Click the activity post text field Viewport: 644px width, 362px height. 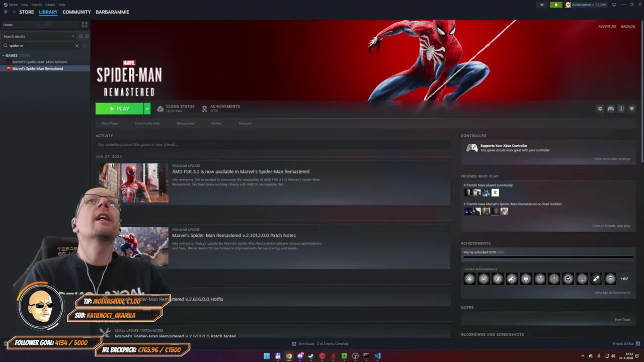point(273,145)
